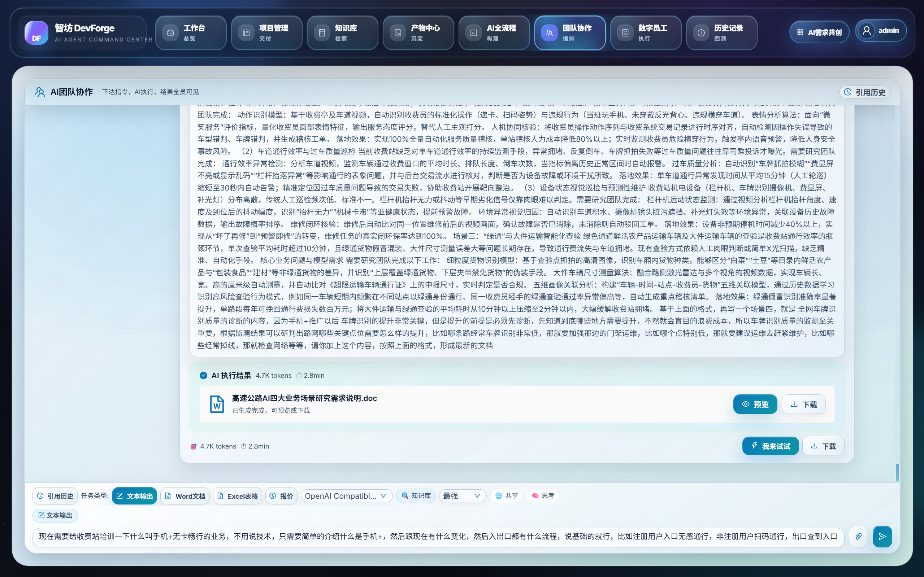Select Excel表格 task type
Screen dimensions: 924x577
point(238,496)
